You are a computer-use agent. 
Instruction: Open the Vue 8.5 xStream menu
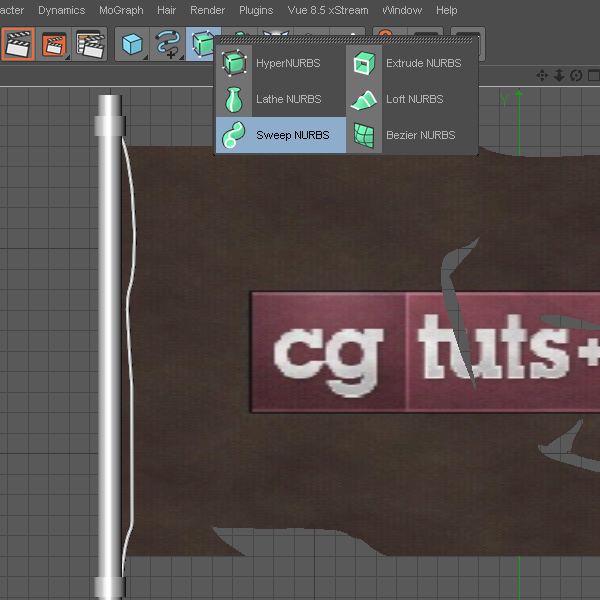coord(328,10)
